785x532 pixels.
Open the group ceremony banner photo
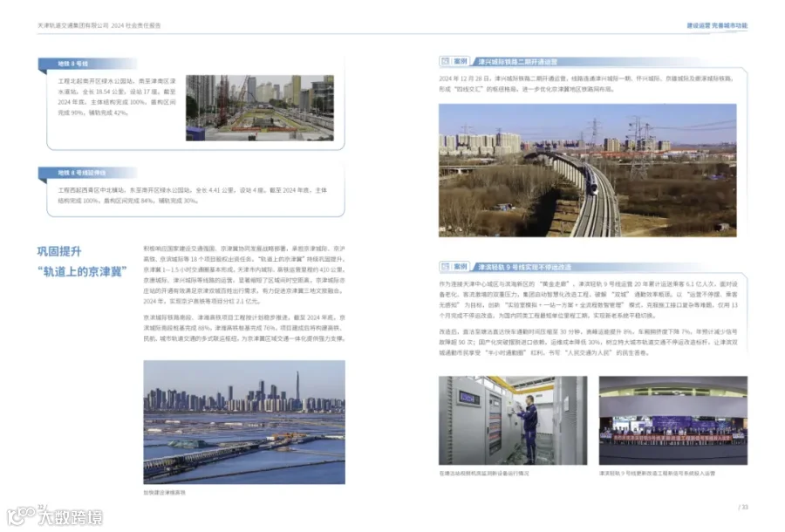click(x=672, y=420)
